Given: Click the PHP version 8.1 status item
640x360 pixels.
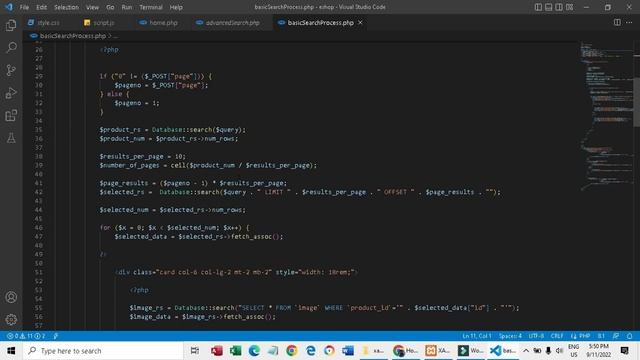Looking at the screenshot, I should tap(601, 336).
